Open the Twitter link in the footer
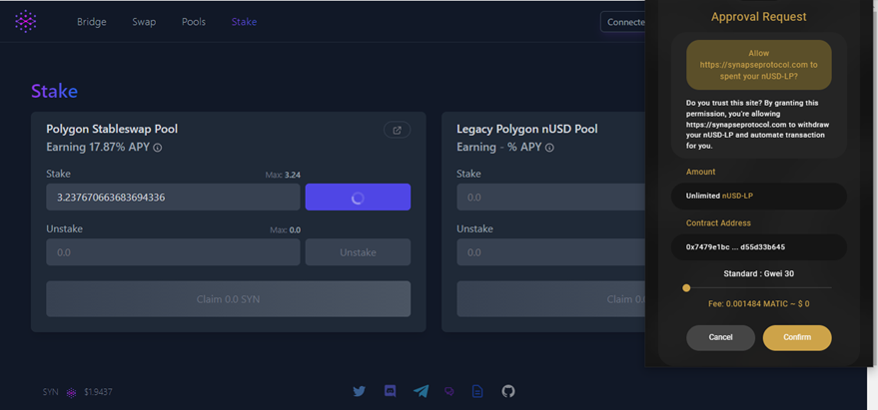Viewport: 878px width, 410px height. coord(359,391)
